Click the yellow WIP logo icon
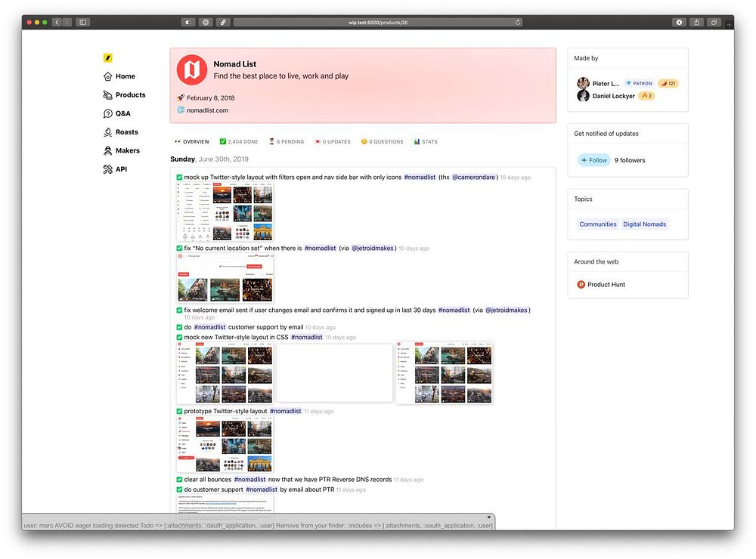Viewport: 756px width, 559px height. pyautogui.click(x=108, y=58)
